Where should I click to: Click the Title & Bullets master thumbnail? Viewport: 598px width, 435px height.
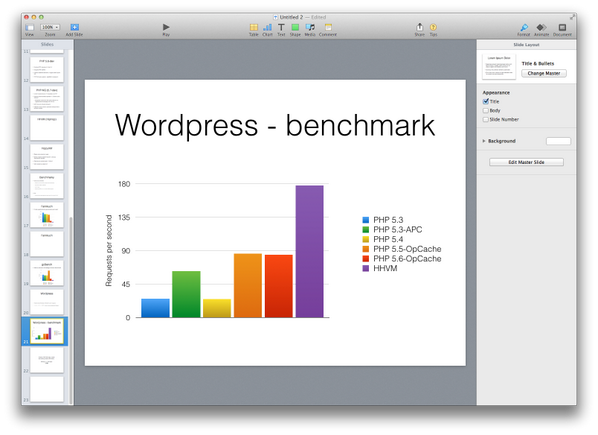click(499, 67)
